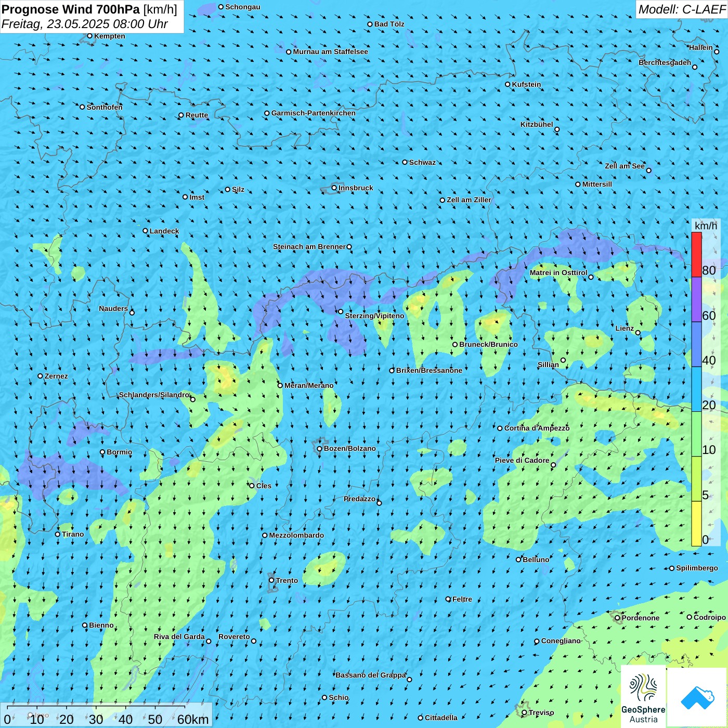Screen dimensions: 728x728
Task: Click the Bozen/Bolzano city marker
Action: (320, 448)
